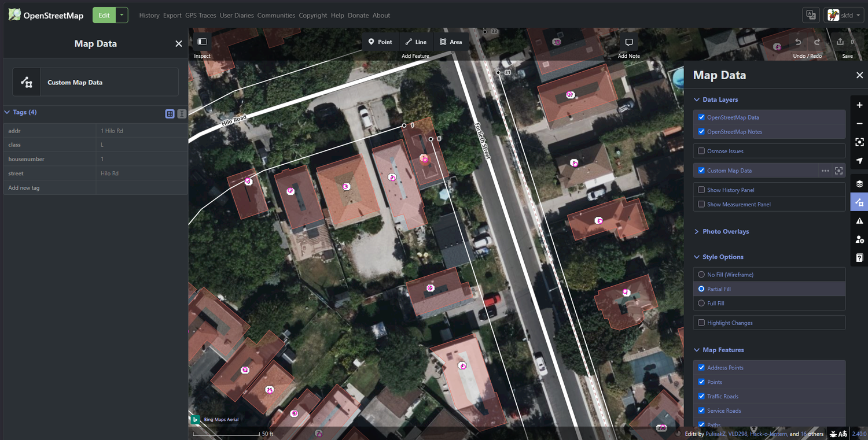Toggle the Inspect sidebar icon

tap(202, 42)
